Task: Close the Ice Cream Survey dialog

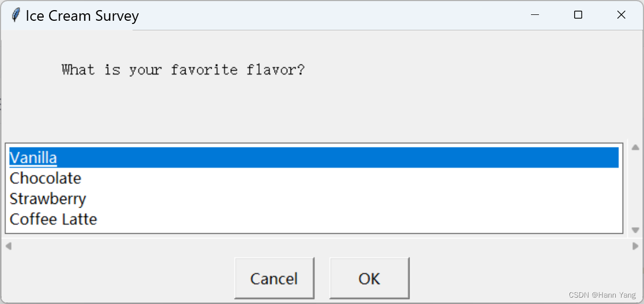Action: 621,15
